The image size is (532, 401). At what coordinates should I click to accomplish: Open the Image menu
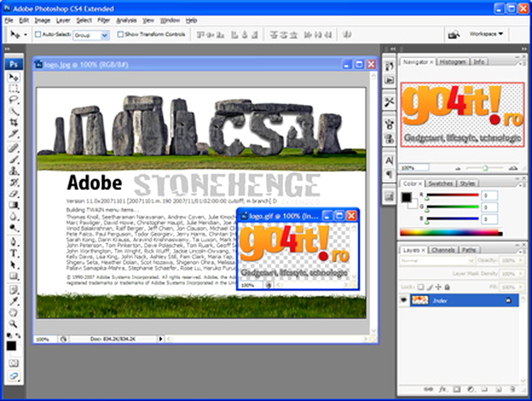pos(43,21)
